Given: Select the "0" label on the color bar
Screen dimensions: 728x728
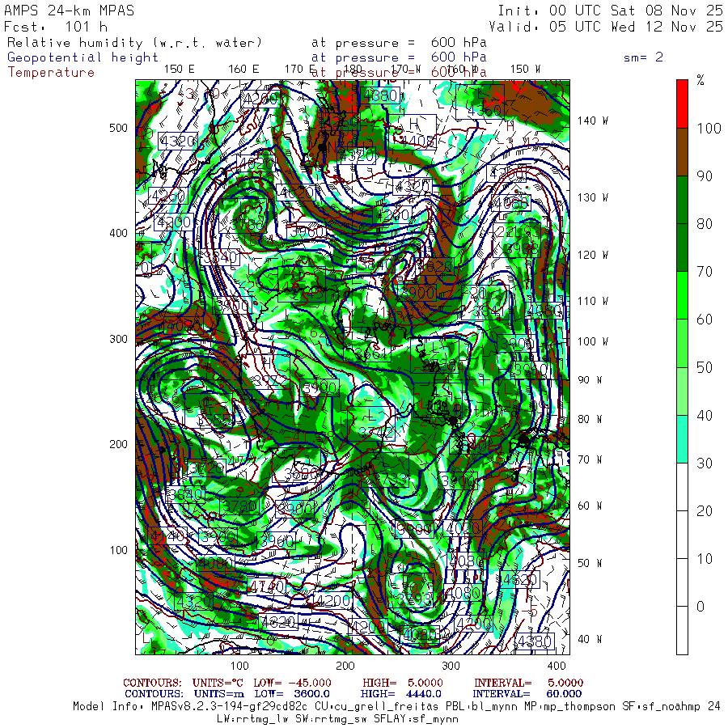Looking at the screenshot, I should pos(700,607).
